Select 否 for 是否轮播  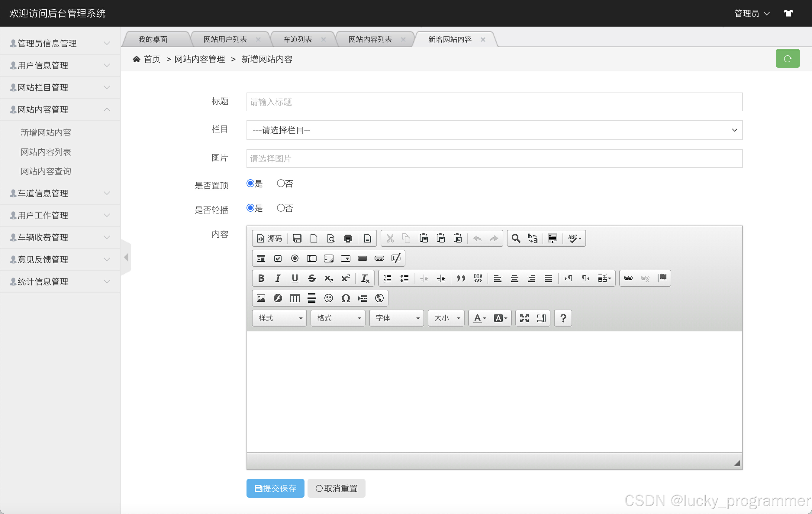(x=281, y=208)
